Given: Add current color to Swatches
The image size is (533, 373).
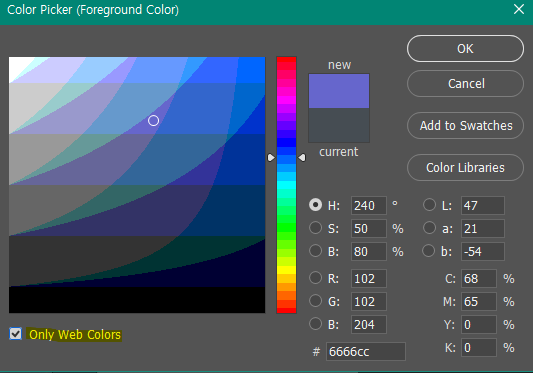Looking at the screenshot, I should click(465, 125).
